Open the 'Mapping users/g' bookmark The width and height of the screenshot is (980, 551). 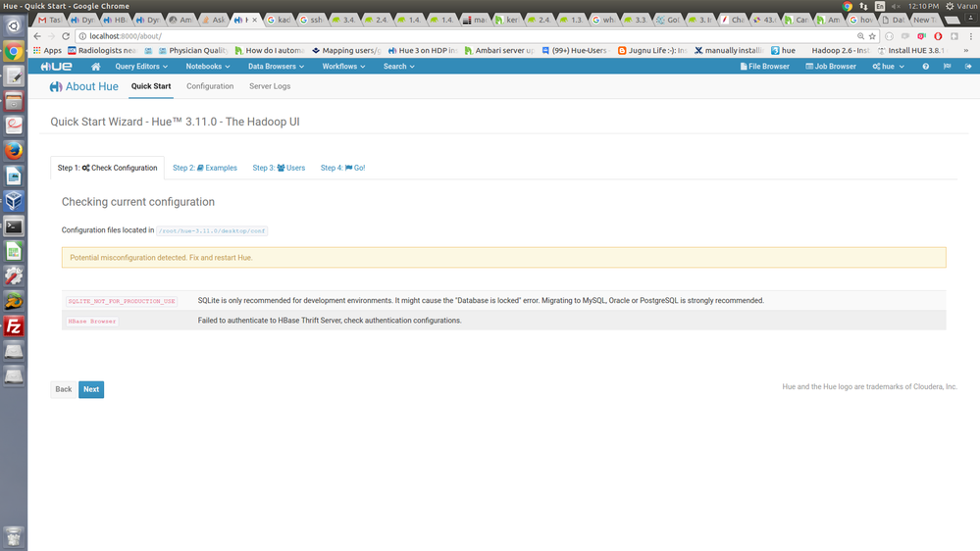pyautogui.click(x=346, y=51)
